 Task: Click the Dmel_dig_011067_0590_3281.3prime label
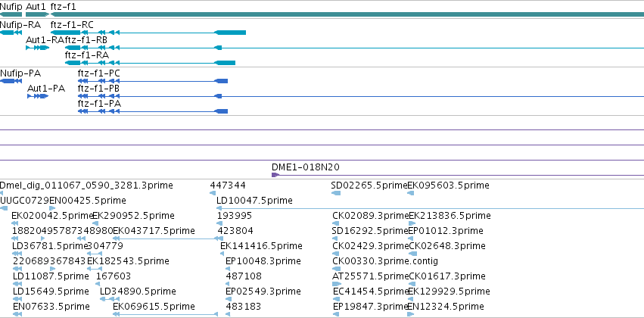coord(86,185)
